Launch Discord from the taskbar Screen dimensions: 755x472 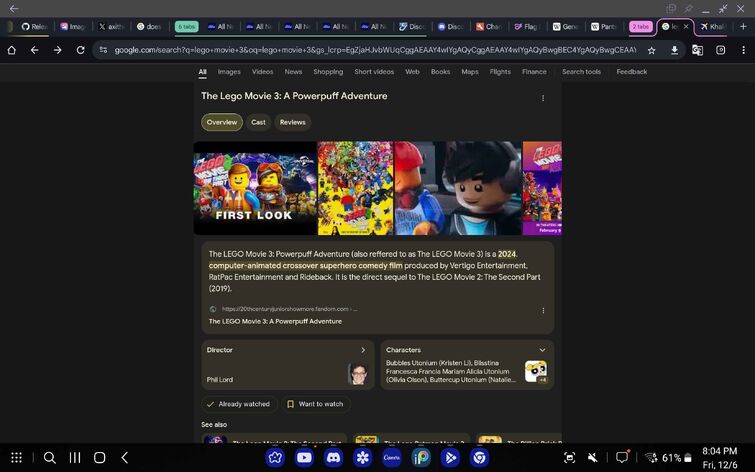(333, 458)
